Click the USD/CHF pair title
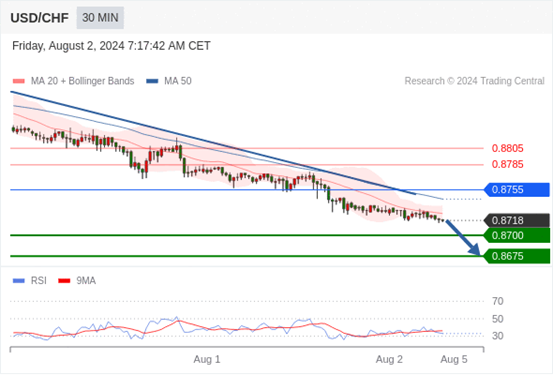The width and height of the screenshot is (553, 375). click(40, 18)
